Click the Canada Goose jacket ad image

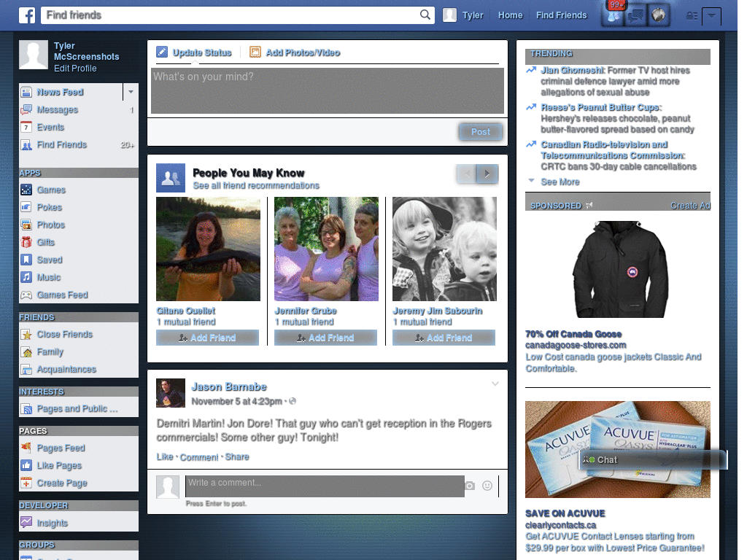click(620, 270)
